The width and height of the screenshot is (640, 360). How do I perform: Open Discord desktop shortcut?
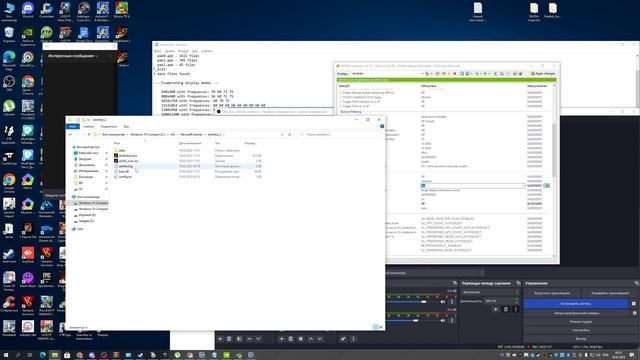(28, 9)
